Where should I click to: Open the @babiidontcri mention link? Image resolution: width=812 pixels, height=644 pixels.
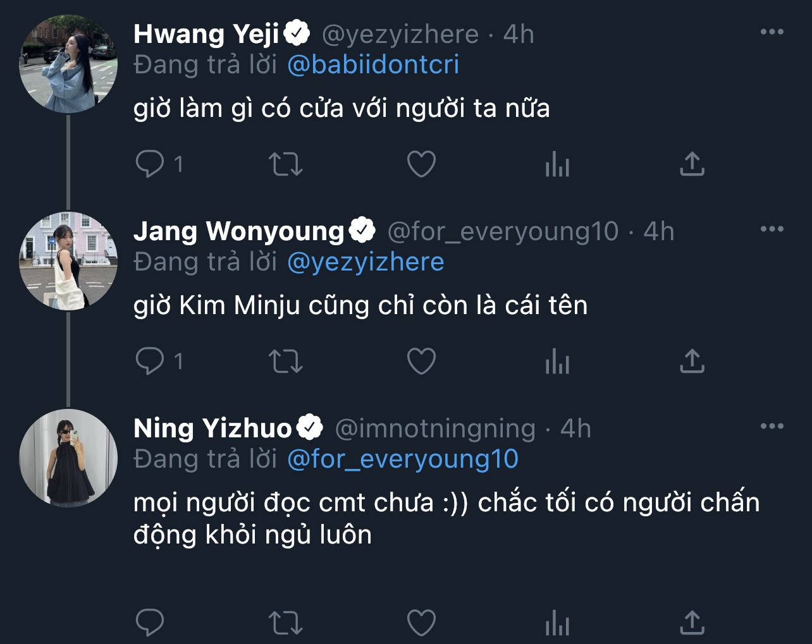373,65
